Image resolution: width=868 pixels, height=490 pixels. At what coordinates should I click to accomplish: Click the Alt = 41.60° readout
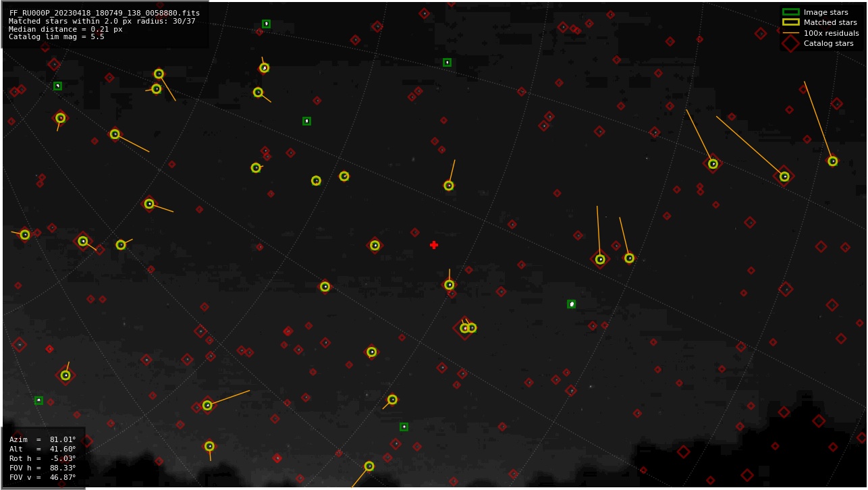click(x=43, y=449)
